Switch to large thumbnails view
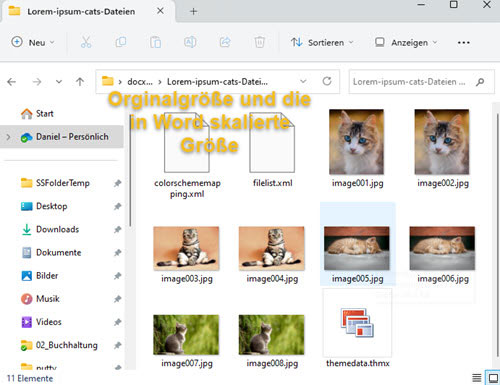Viewport: 500px width, 385px height. click(x=493, y=378)
